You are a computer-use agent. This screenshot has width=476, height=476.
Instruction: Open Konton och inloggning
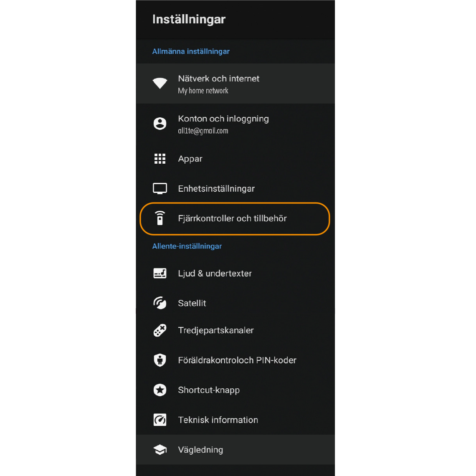223,119
